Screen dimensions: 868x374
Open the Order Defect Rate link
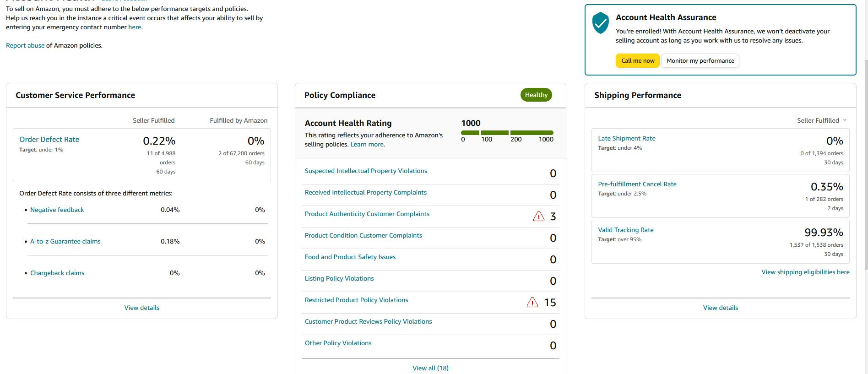pos(49,140)
